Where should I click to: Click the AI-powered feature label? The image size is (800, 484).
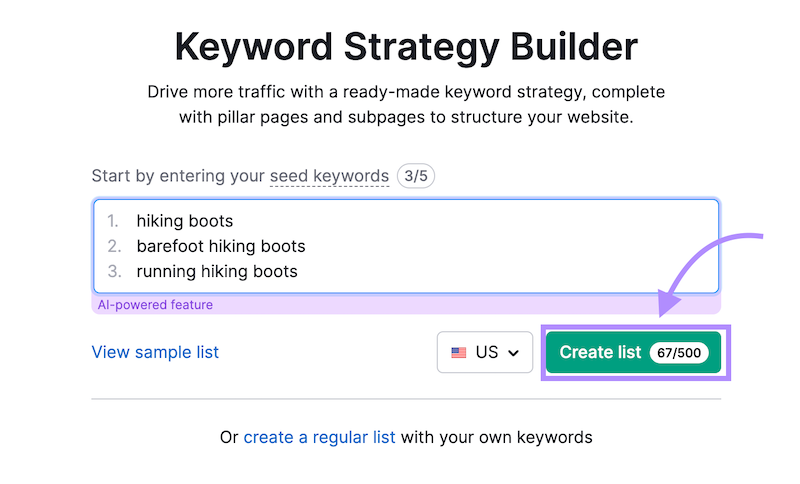click(x=155, y=304)
